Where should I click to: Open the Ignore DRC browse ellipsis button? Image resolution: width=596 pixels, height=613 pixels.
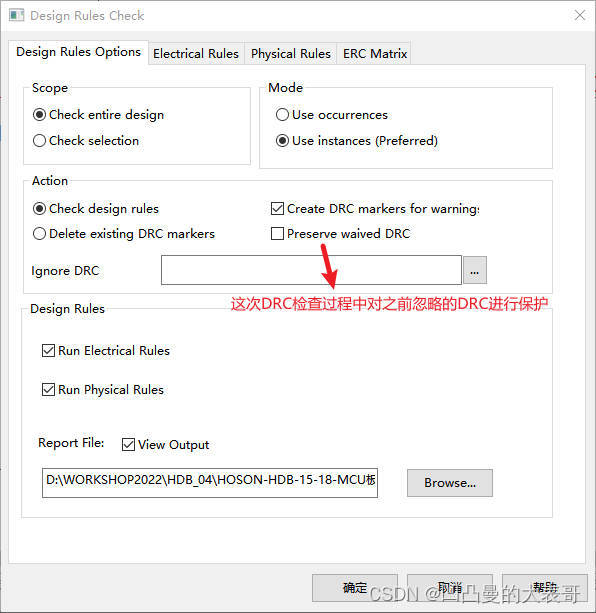tap(474, 270)
